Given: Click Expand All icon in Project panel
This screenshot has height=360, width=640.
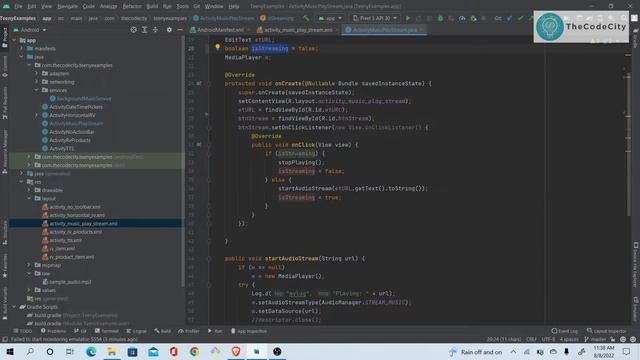Looking at the screenshot, I should click(x=144, y=30).
